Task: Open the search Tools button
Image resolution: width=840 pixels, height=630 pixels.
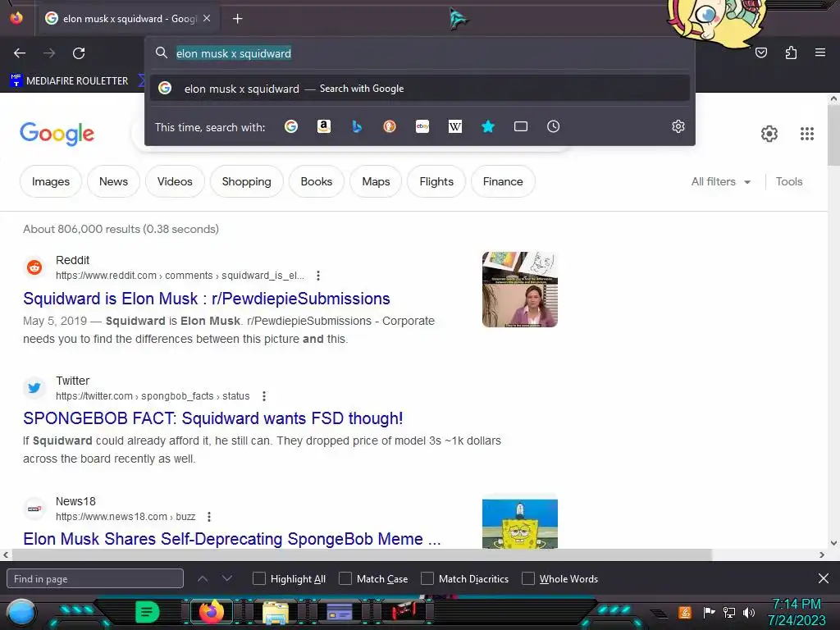Action: (788, 181)
